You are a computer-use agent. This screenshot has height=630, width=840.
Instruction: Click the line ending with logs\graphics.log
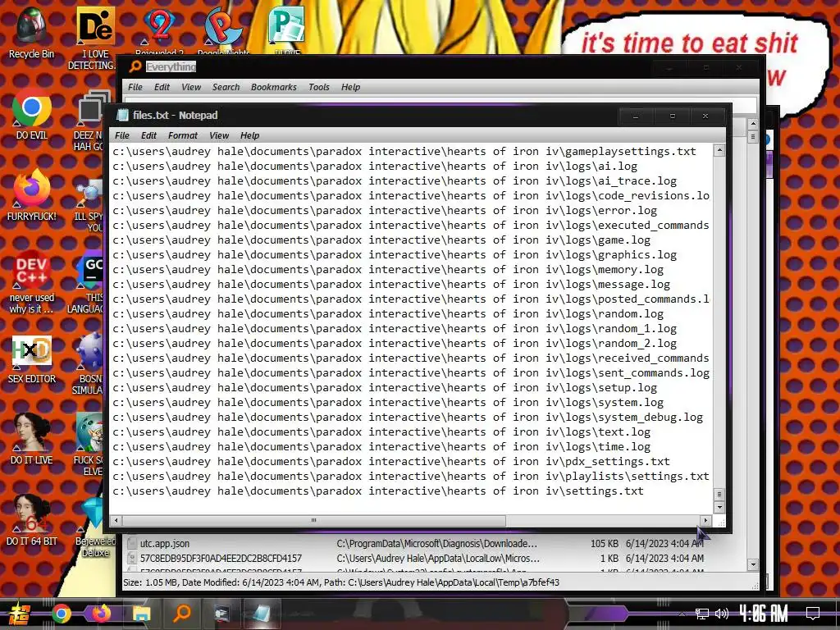point(395,255)
